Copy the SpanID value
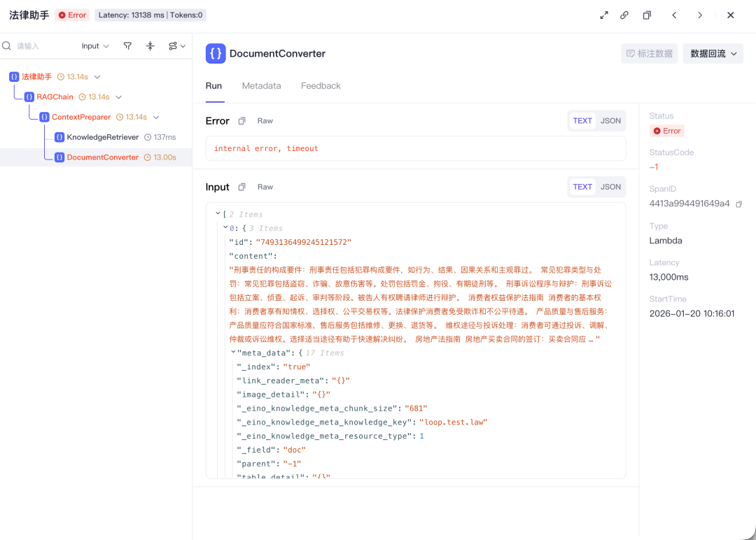This screenshot has width=756, height=540. pyautogui.click(x=738, y=204)
